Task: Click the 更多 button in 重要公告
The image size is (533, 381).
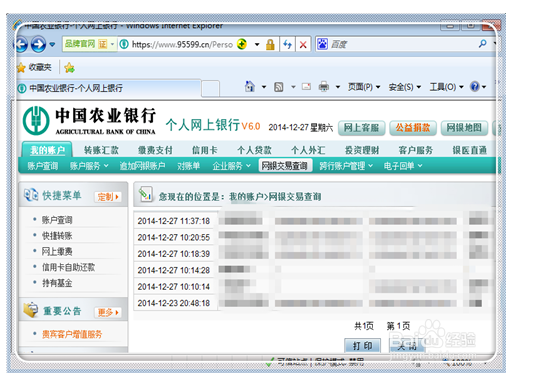Action: coord(108,312)
